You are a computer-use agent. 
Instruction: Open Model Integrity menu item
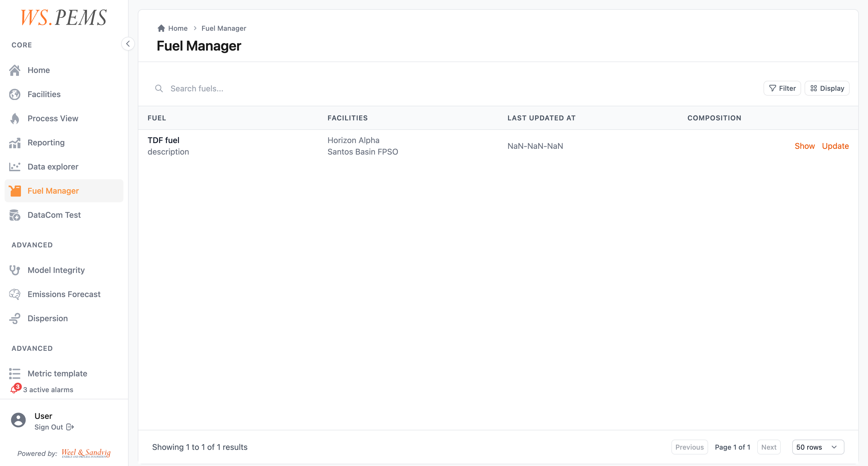point(64,270)
